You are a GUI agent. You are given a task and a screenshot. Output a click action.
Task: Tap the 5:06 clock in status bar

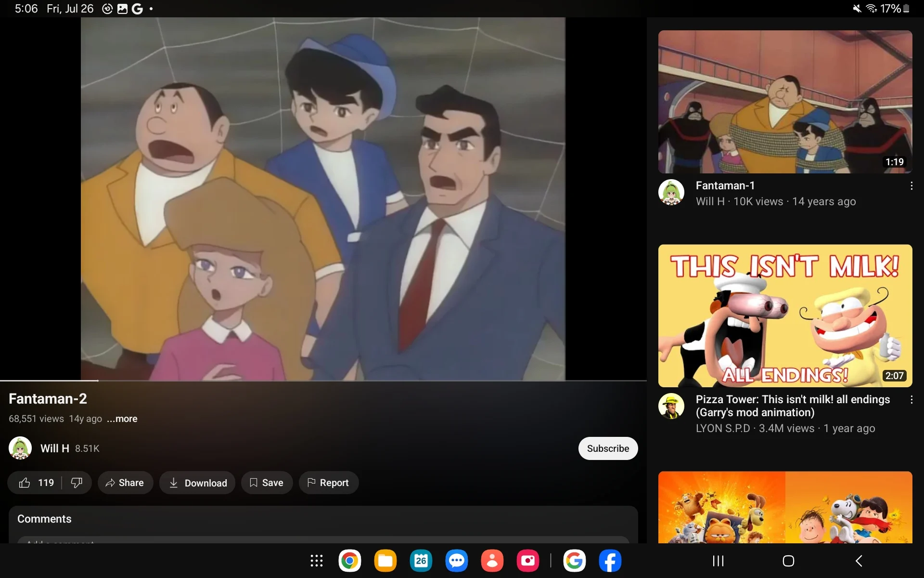pos(26,9)
